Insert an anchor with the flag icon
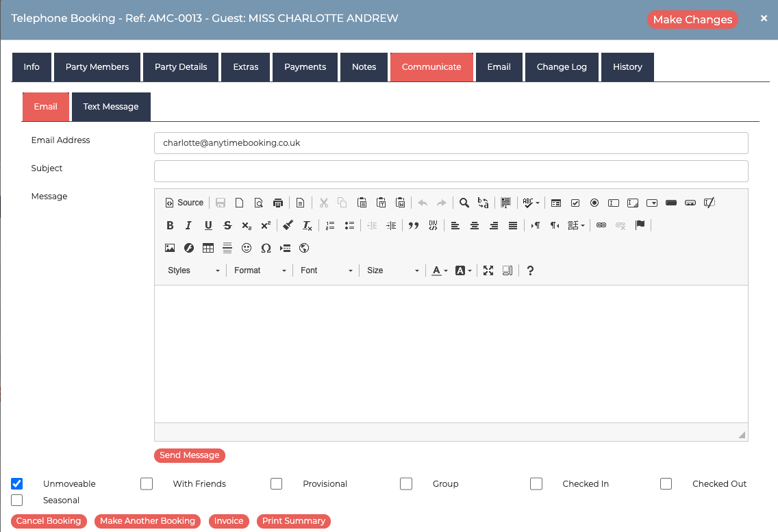Screen dimensions: 778x532 (x=640, y=225)
